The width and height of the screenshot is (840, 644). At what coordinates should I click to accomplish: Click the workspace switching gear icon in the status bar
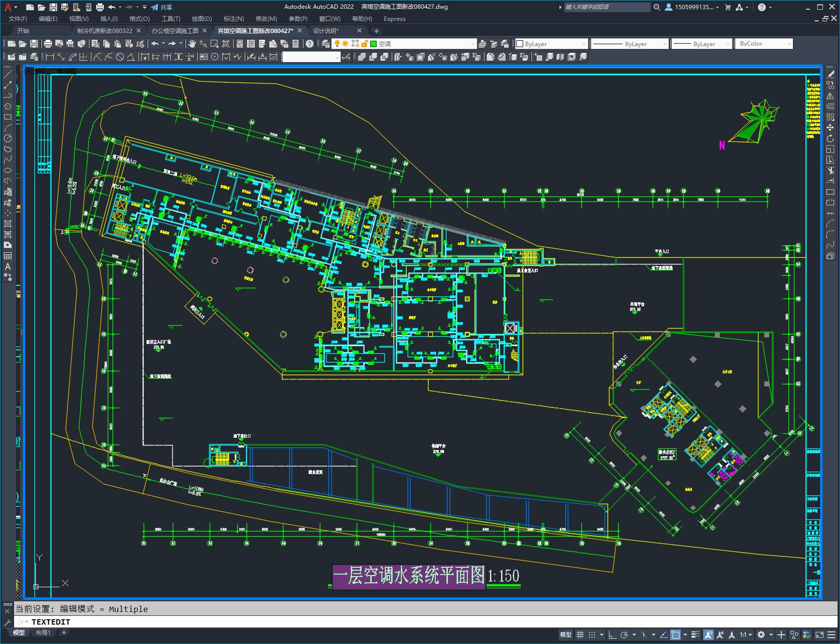coord(761,634)
